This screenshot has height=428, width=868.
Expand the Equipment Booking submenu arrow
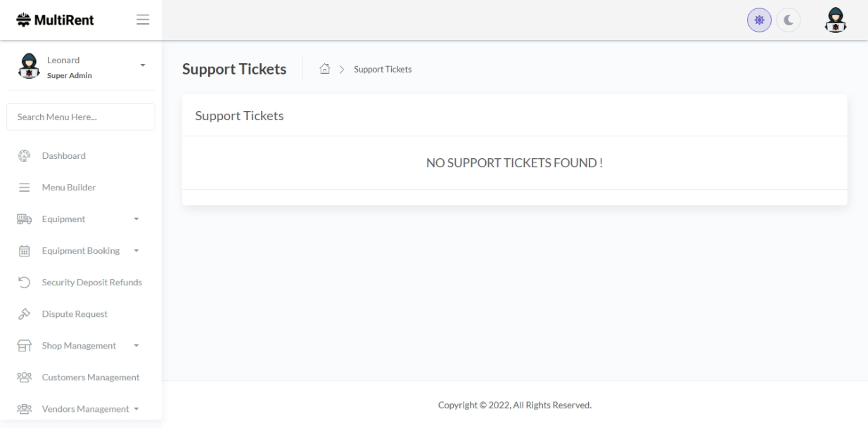click(x=137, y=250)
